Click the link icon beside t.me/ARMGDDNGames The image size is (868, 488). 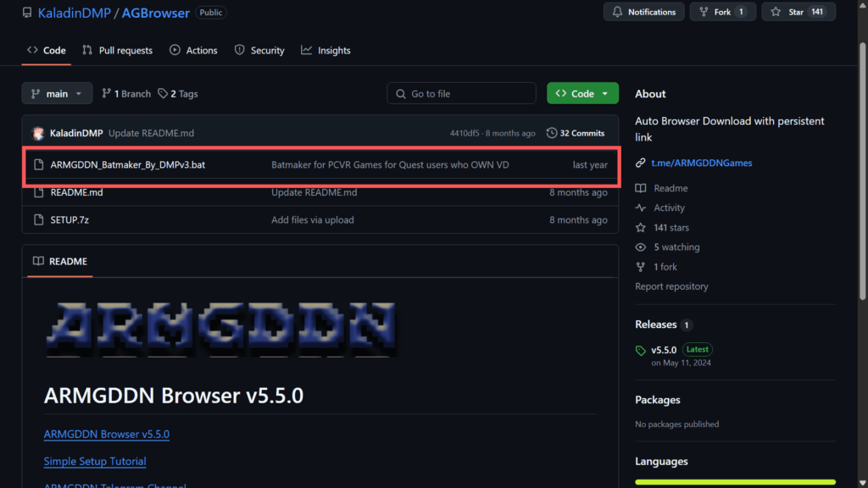coord(641,163)
